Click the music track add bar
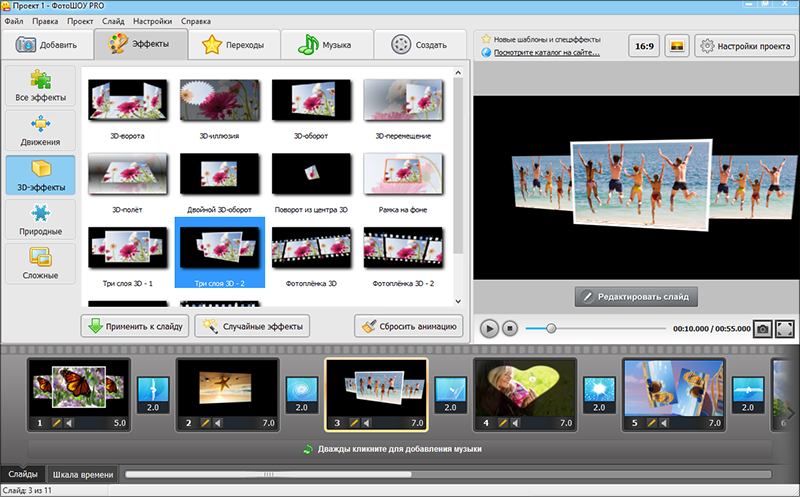The image size is (800, 497). (399, 450)
